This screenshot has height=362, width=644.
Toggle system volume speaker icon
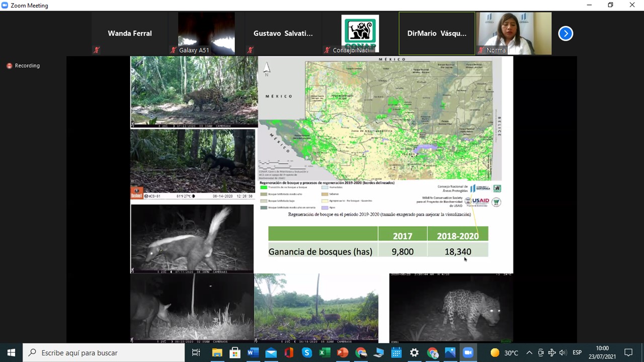[562, 353]
